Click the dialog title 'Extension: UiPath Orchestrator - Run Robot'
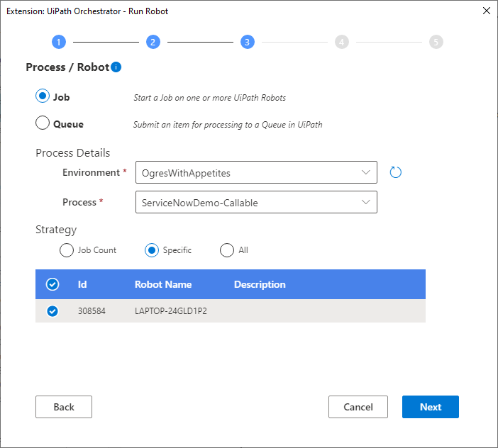 (x=87, y=11)
